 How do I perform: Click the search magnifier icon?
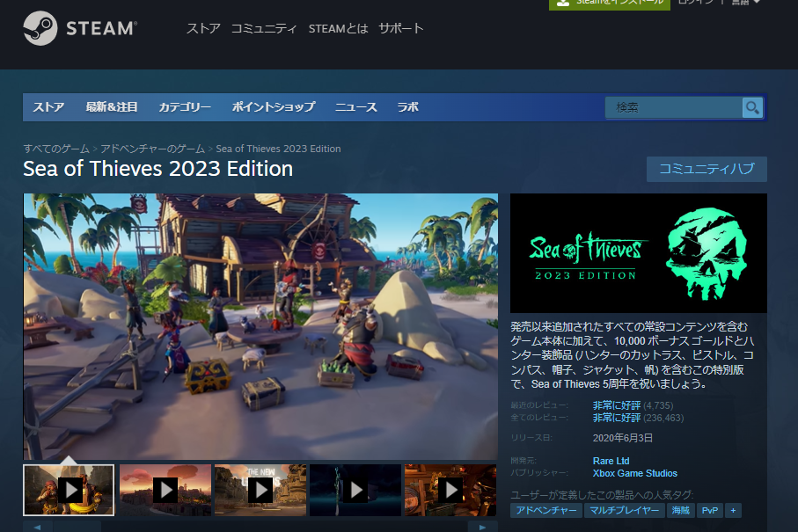[x=752, y=107]
